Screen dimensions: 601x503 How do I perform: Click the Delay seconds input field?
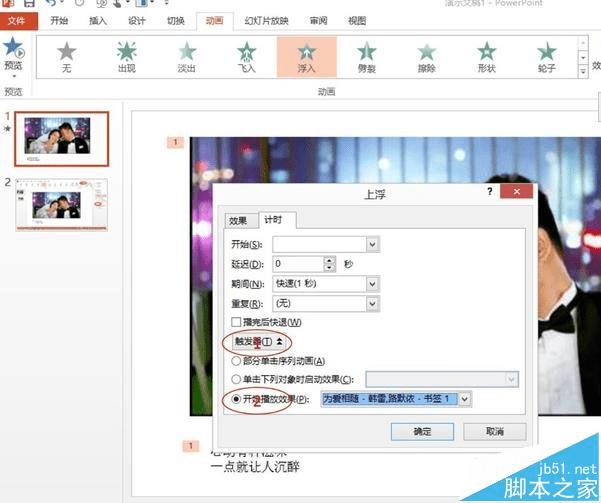[x=298, y=264]
